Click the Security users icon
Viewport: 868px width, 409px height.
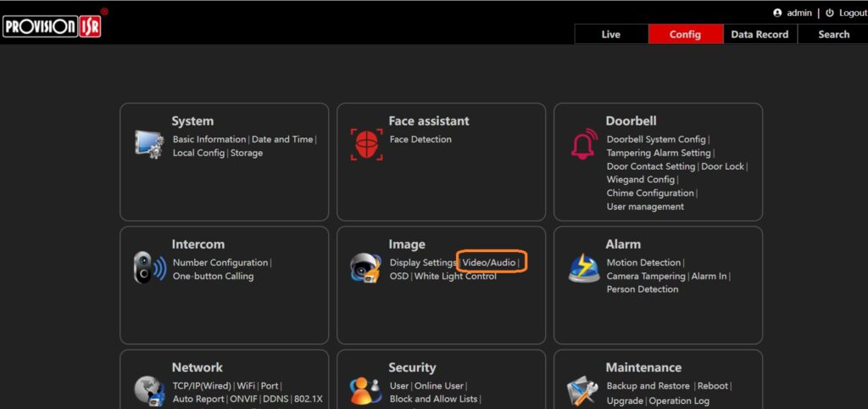366,390
